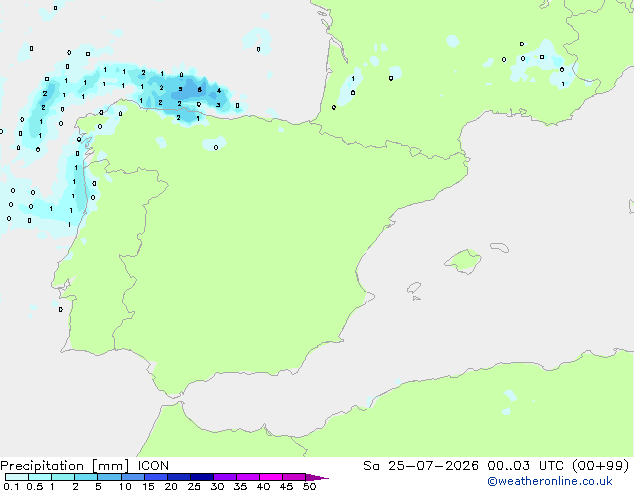The width and height of the screenshot is (634, 490).
Task: Click the 6 mm precipitation value marker
Action: tap(199, 90)
